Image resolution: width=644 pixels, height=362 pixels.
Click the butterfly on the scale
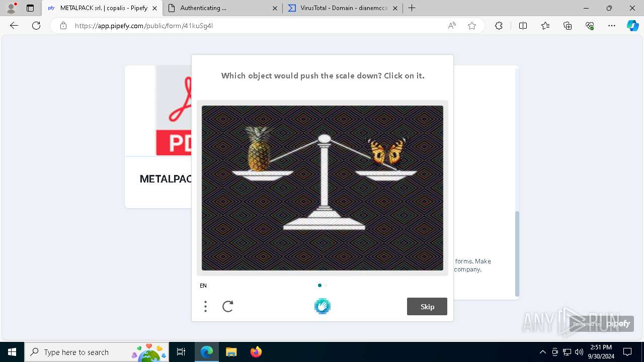click(387, 151)
